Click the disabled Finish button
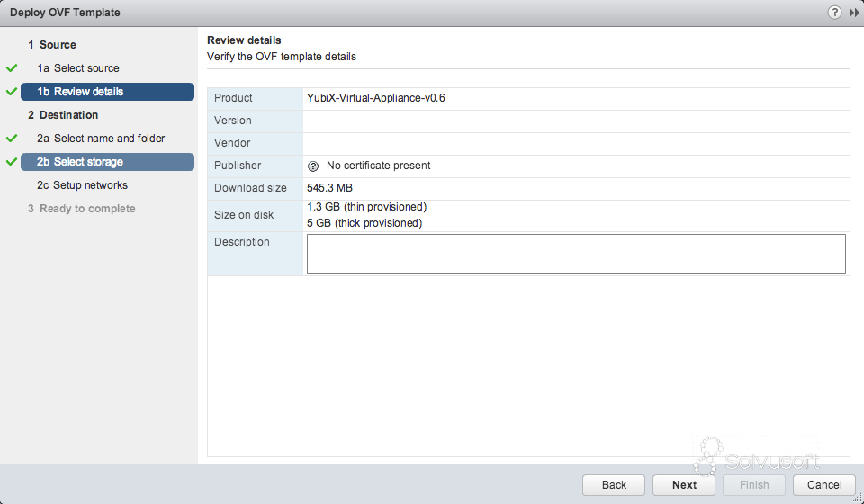 (754, 485)
